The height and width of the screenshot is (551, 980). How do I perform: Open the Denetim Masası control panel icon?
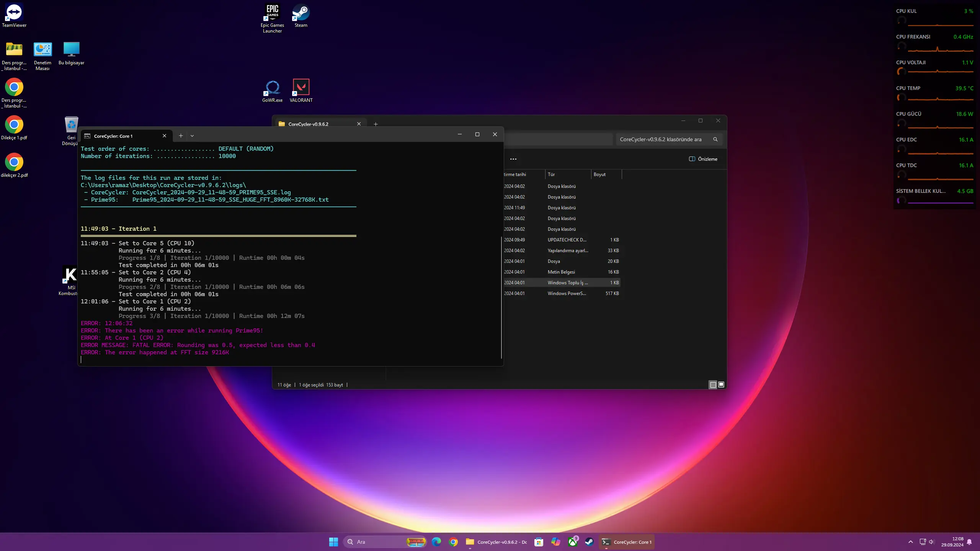pos(42,56)
